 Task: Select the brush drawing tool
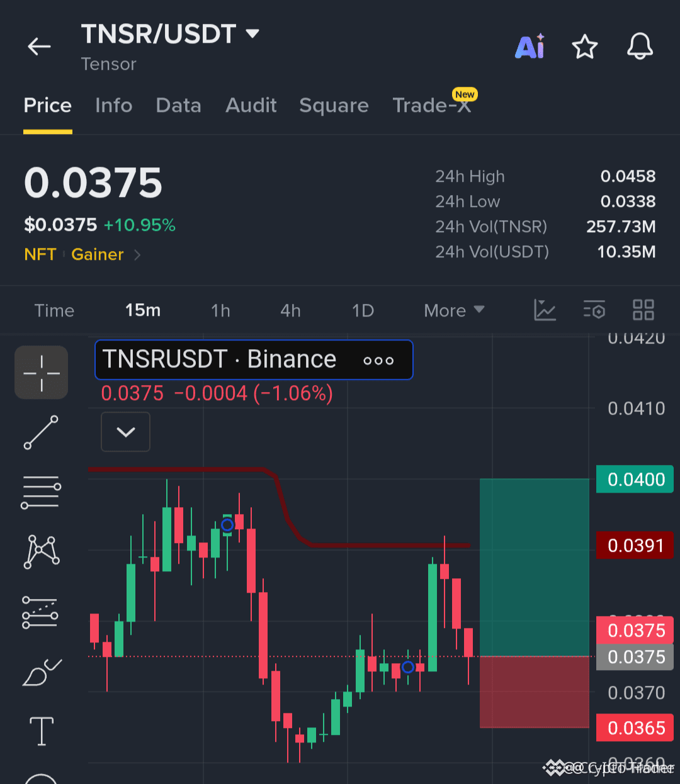(x=41, y=672)
